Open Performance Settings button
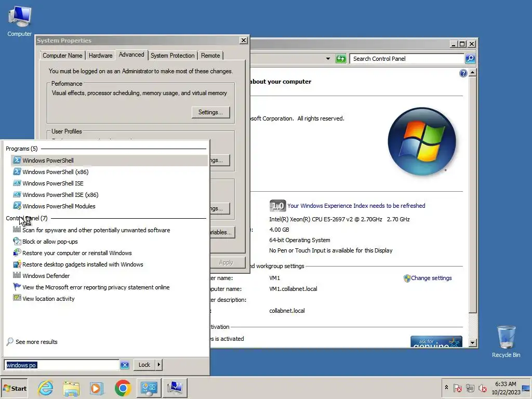The height and width of the screenshot is (399, 532). point(211,112)
